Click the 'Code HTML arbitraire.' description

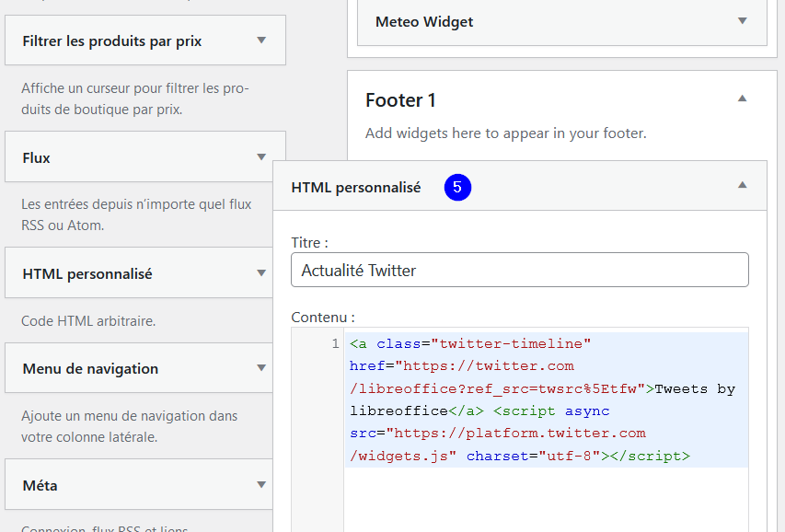click(88, 320)
